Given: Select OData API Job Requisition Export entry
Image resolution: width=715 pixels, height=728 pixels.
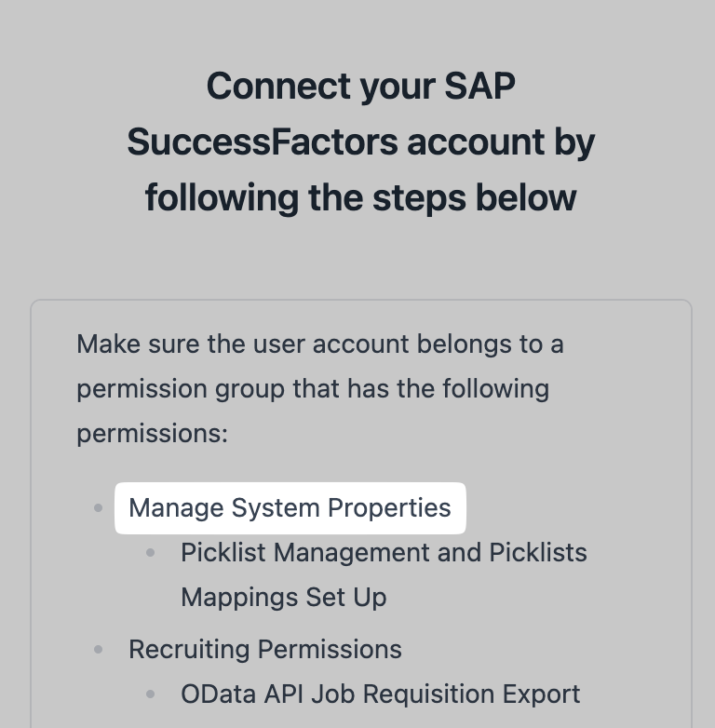Looking at the screenshot, I should coord(380,694).
